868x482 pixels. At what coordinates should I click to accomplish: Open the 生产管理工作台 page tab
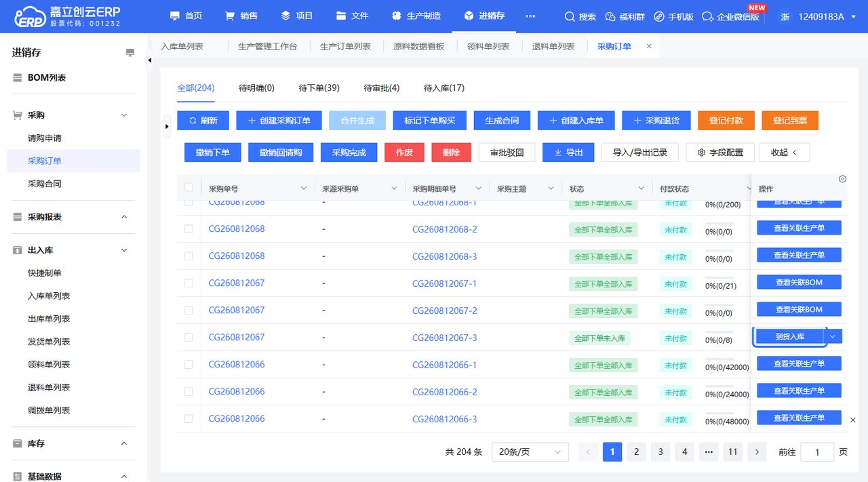[x=267, y=46]
